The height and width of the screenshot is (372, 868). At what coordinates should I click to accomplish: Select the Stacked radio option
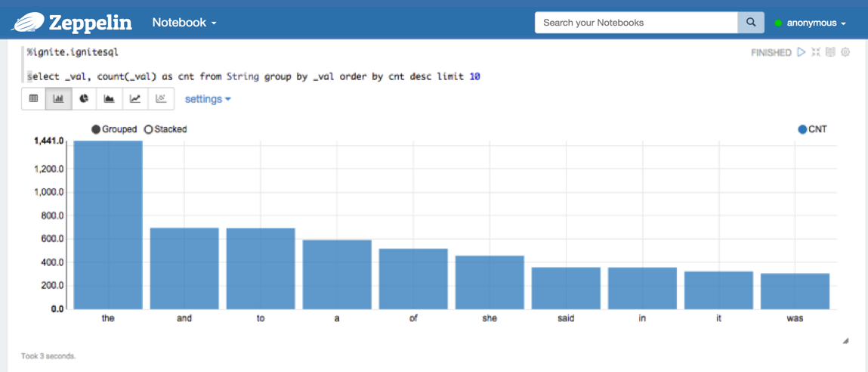pos(149,129)
